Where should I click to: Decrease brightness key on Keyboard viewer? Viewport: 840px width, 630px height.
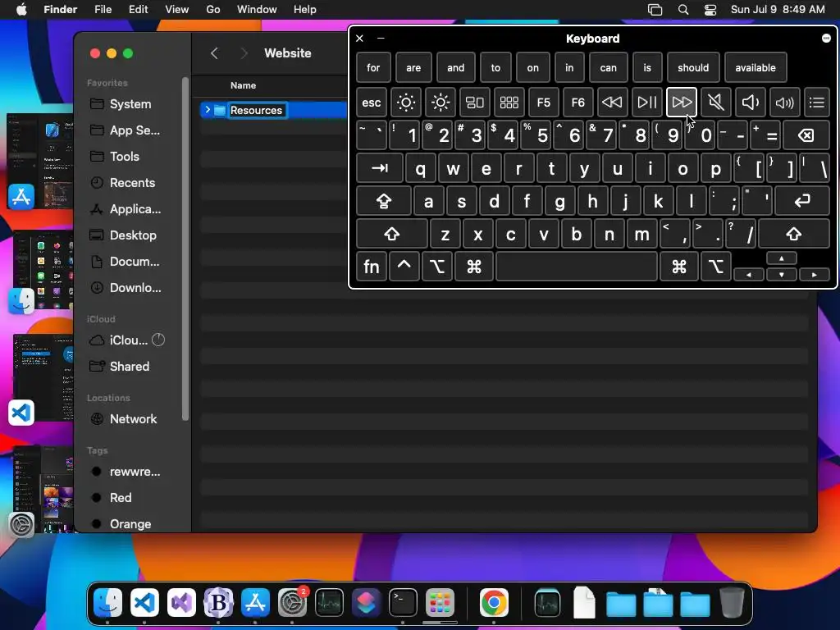coord(405,102)
